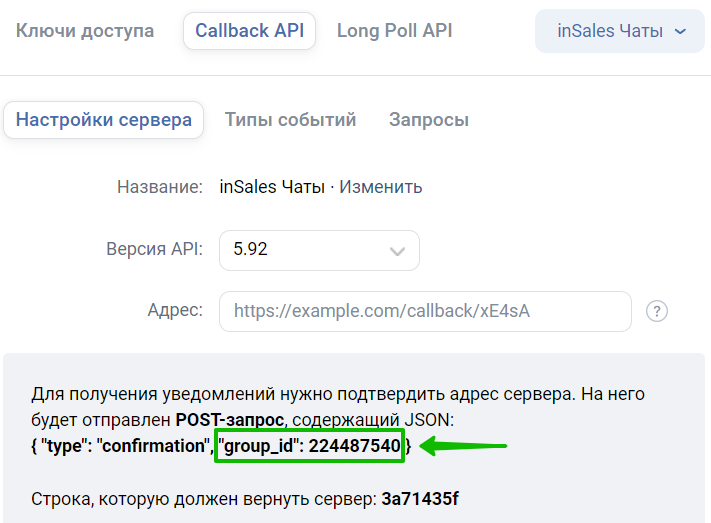The width and height of the screenshot is (711, 523).
Task: Click the server name inSales Чаты text
Action: click(x=272, y=187)
